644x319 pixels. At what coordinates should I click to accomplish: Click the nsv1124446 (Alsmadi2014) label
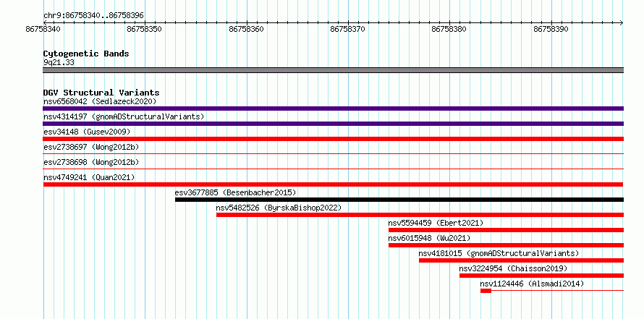532,284
